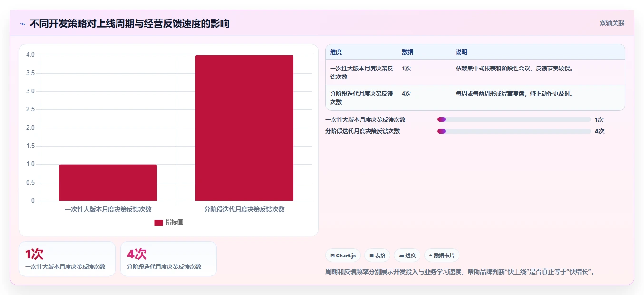Toggle the 指标值 legend swatch
Viewport: 644px width, 295px height.
pyautogui.click(x=158, y=222)
